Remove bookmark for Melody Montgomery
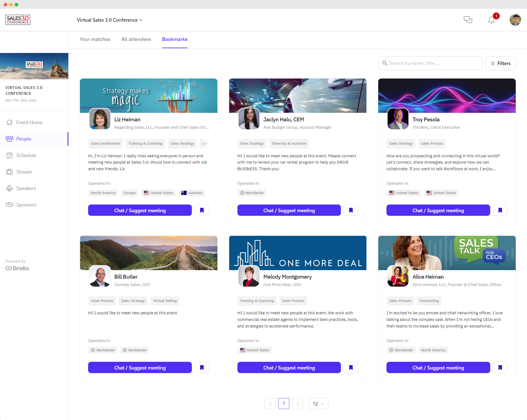 pos(351,368)
